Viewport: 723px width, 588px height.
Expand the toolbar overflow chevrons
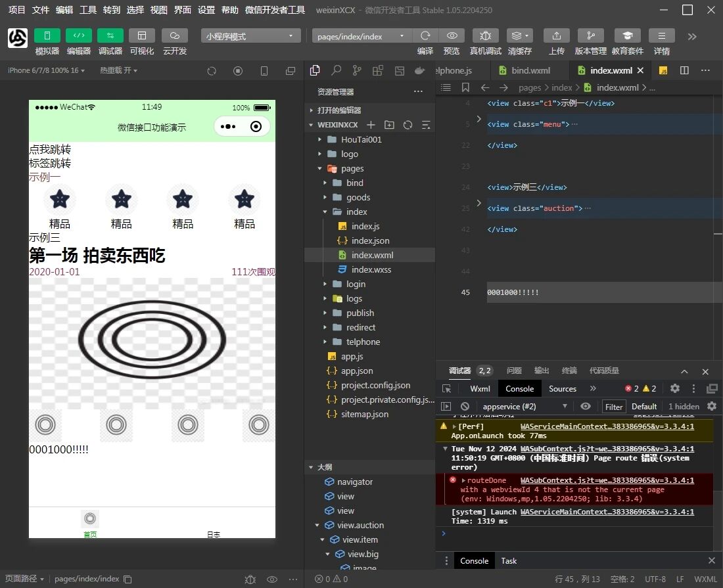[691, 36]
